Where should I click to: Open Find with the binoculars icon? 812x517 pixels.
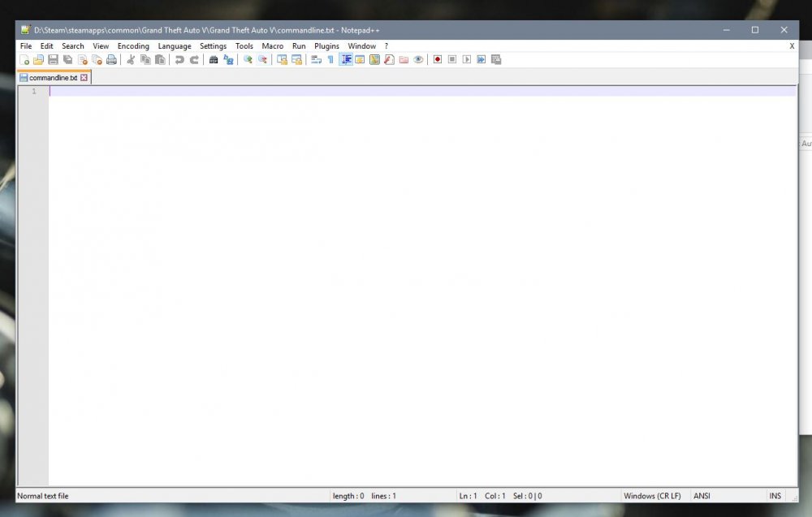pos(214,59)
